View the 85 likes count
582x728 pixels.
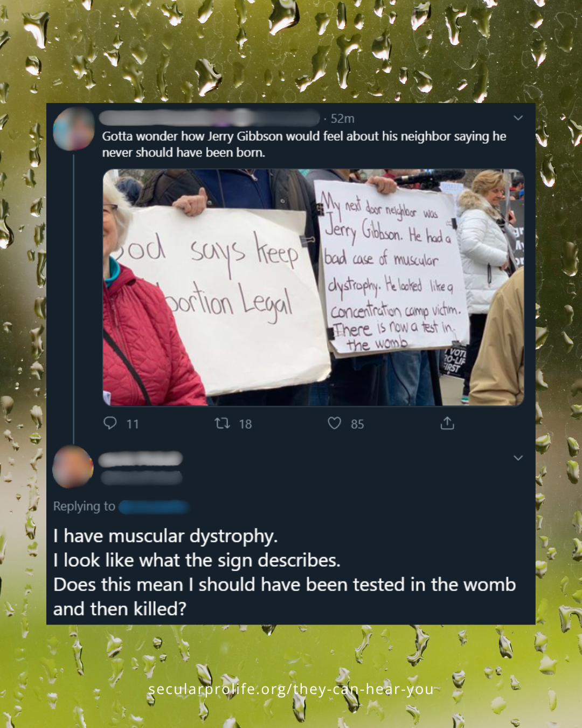pos(357,424)
